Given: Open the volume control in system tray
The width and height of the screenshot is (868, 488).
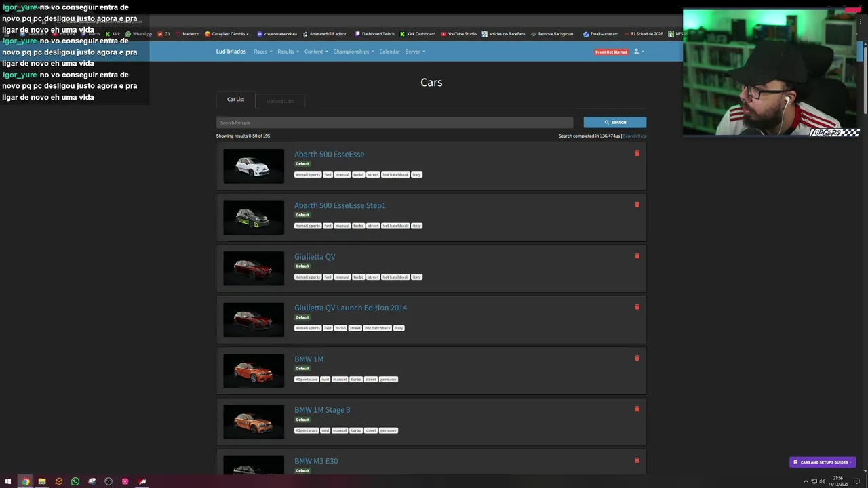Looking at the screenshot, I should (822, 481).
